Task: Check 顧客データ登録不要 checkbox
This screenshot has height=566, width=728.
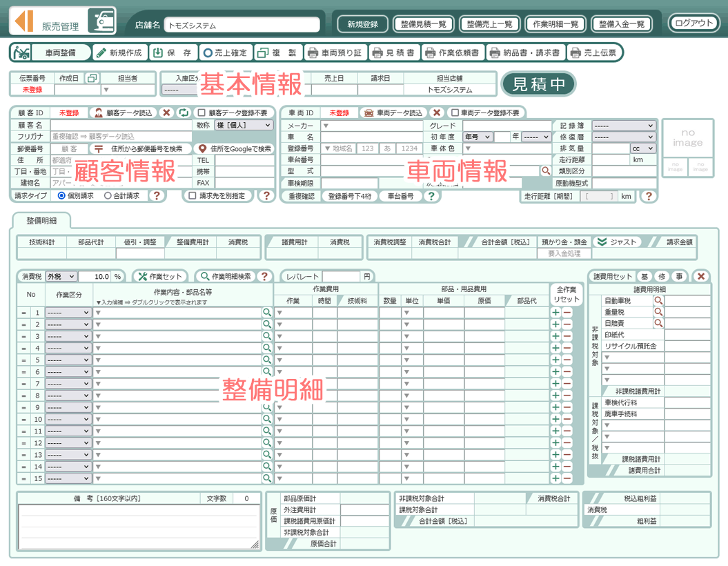Action: coord(202,113)
